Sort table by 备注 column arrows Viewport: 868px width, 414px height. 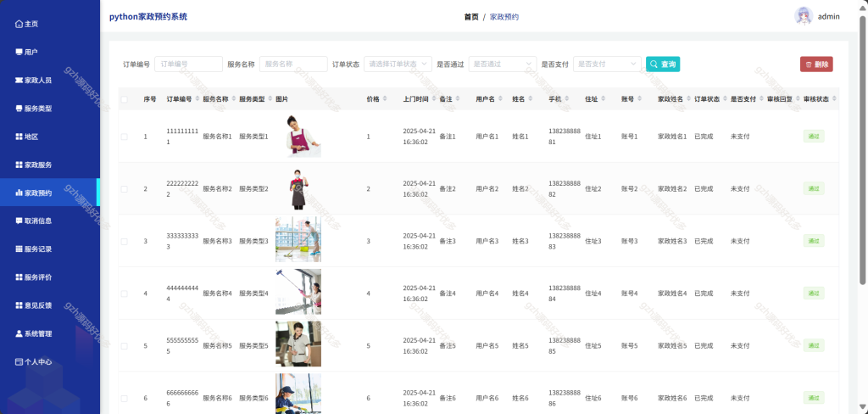pos(458,99)
